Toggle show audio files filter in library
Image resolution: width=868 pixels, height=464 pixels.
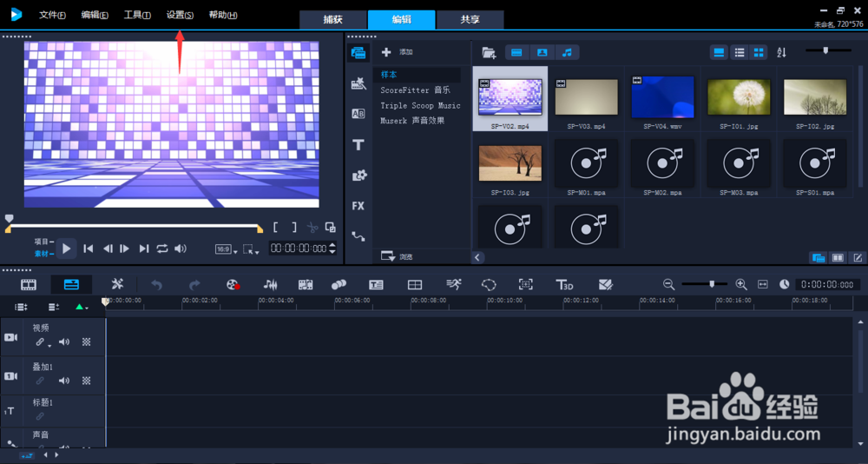[x=567, y=53]
